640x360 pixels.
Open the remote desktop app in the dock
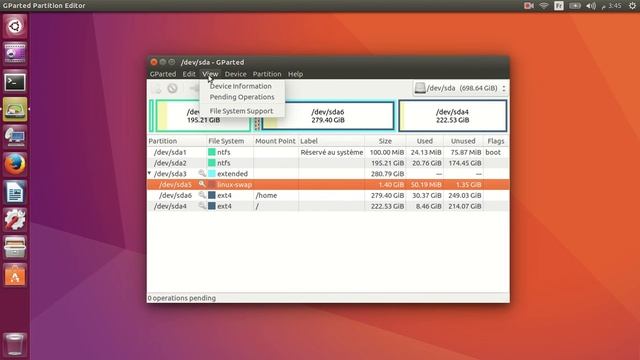pos(15,137)
